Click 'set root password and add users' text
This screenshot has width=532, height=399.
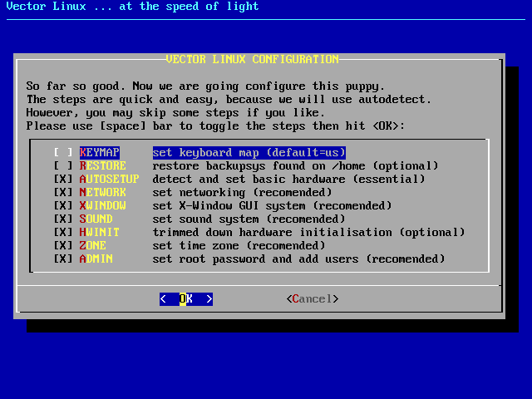(x=299, y=259)
